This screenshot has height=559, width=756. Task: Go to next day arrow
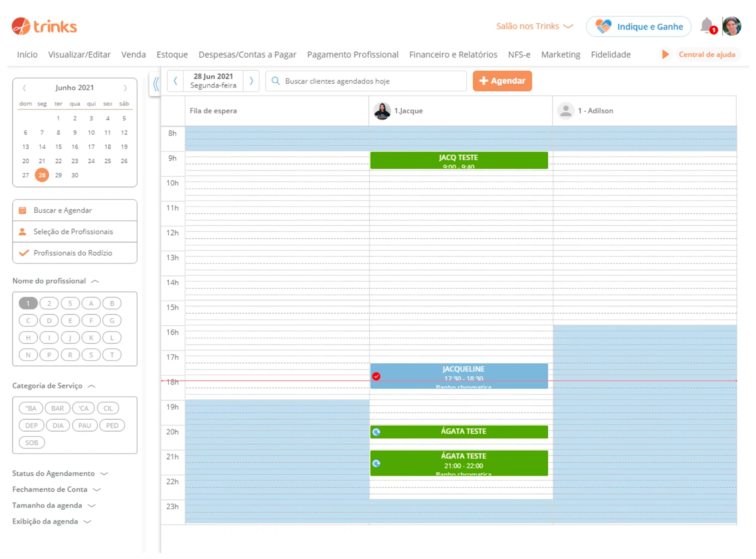click(x=251, y=81)
